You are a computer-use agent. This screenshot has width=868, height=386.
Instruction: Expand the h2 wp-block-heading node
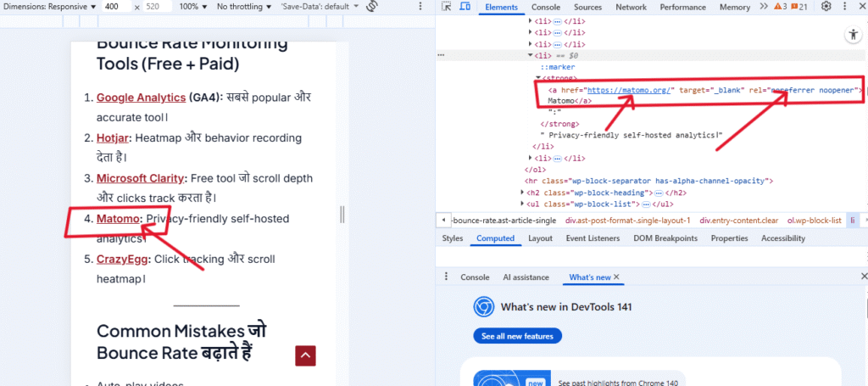coord(522,193)
